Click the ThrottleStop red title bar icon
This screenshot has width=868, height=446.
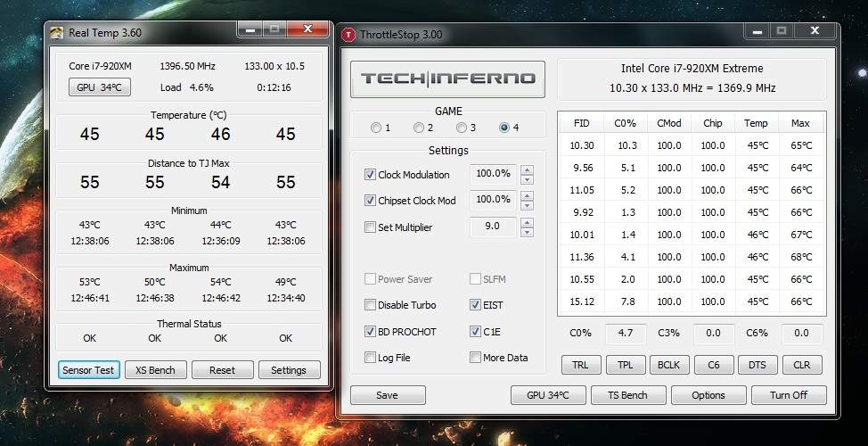click(348, 35)
